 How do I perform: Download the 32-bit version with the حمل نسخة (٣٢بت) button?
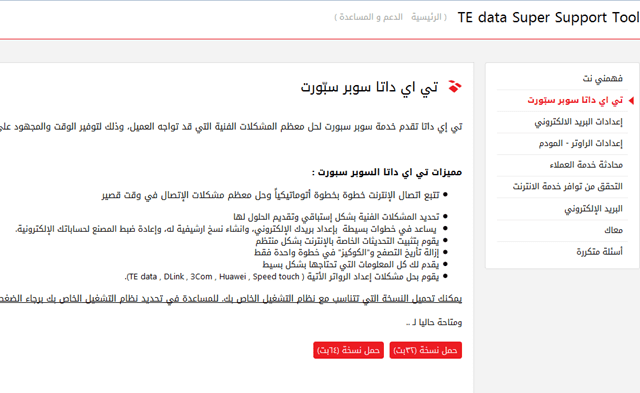tap(425, 350)
